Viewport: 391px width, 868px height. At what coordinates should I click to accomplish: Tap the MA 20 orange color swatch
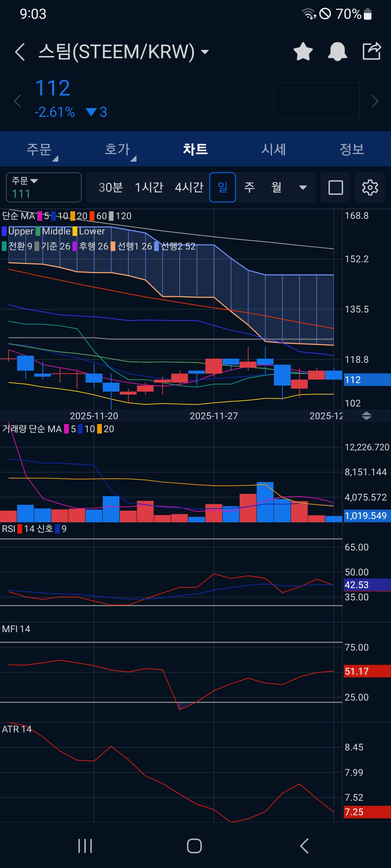(x=73, y=216)
